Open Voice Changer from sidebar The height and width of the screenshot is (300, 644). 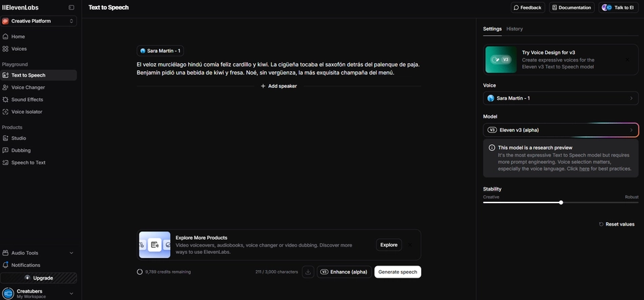coord(28,87)
